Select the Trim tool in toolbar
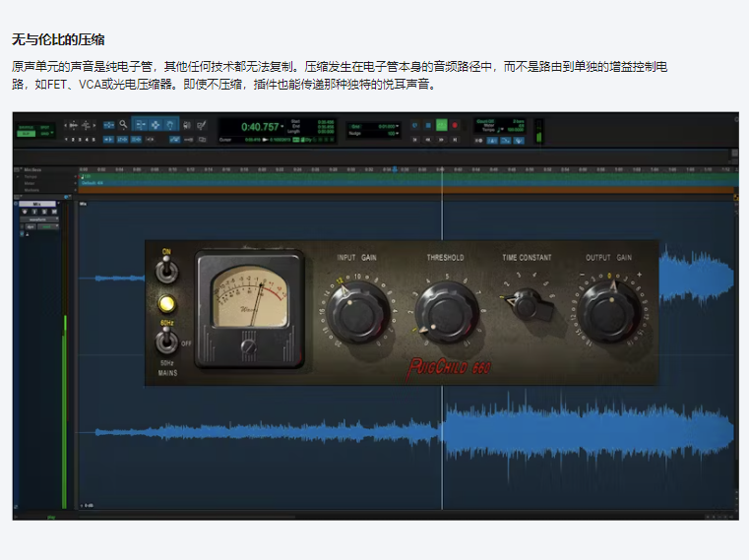The height and width of the screenshot is (560, 749). click(139, 125)
